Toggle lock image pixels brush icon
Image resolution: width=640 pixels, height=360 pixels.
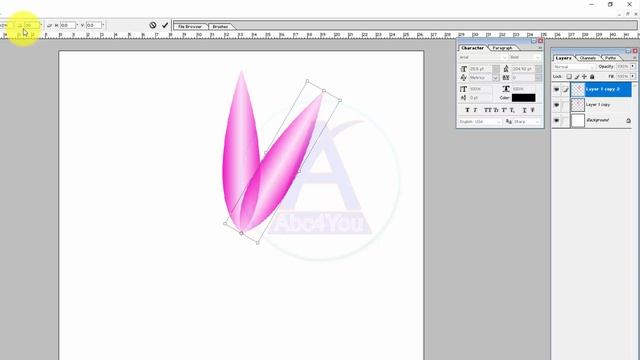pos(577,77)
